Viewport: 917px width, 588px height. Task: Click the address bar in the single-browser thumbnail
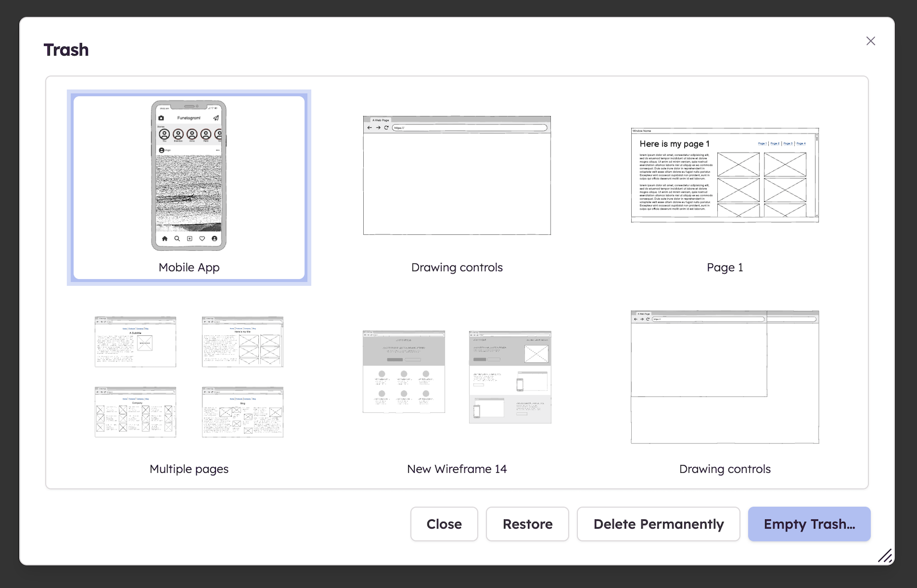coord(469,128)
